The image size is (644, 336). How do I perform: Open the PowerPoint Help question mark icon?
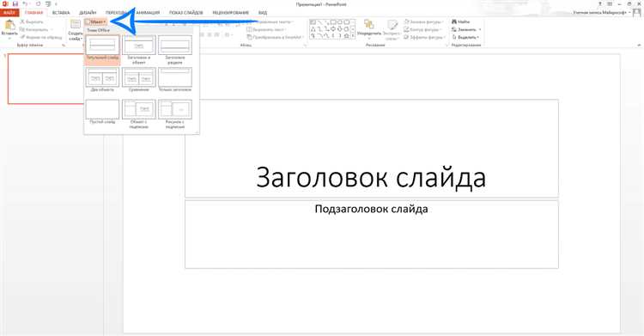[600, 3]
